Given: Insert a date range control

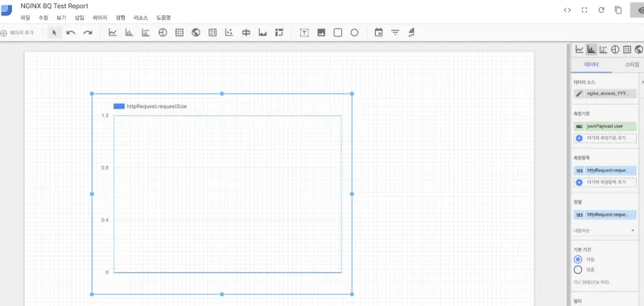Looking at the screenshot, I should coord(378,32).
